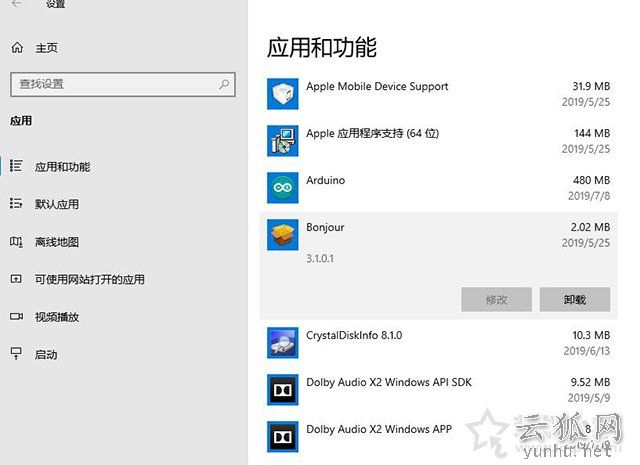Click the Bonjour app name
640x465 pixels.
[x=325, y=227]
